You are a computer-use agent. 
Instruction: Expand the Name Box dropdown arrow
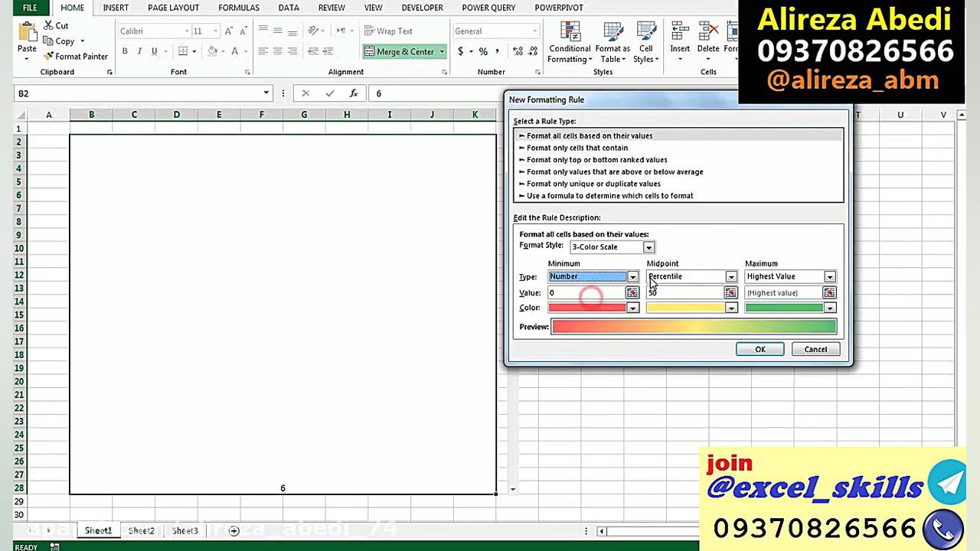[x=266, y=93]
